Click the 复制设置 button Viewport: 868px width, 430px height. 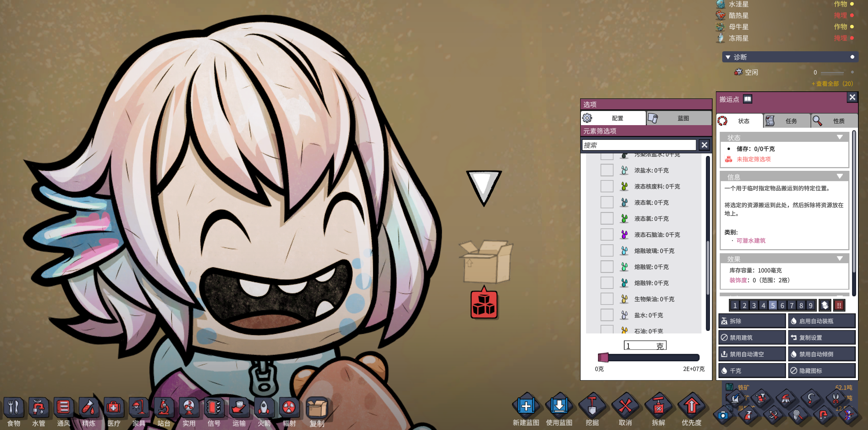coord(822,338)
